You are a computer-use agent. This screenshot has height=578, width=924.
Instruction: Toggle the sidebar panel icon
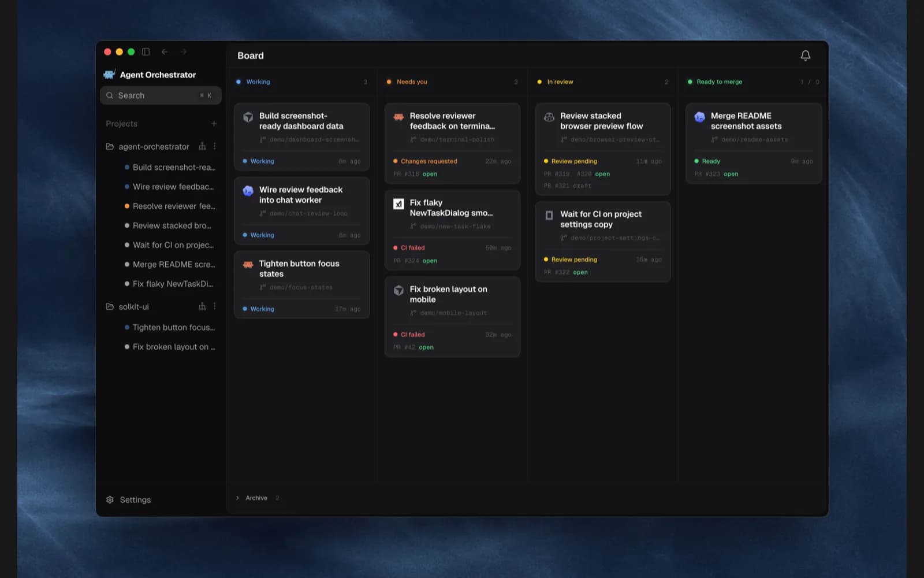coord(146,52)
